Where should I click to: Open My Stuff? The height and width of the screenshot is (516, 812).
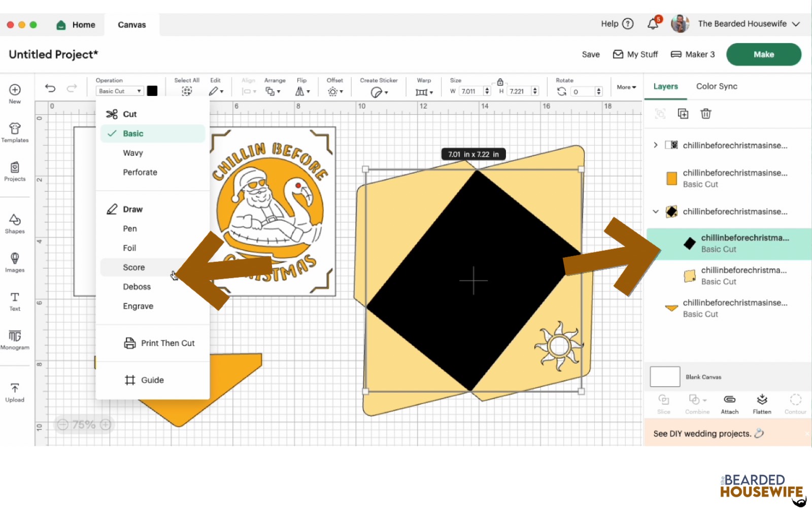click(635, 54)
